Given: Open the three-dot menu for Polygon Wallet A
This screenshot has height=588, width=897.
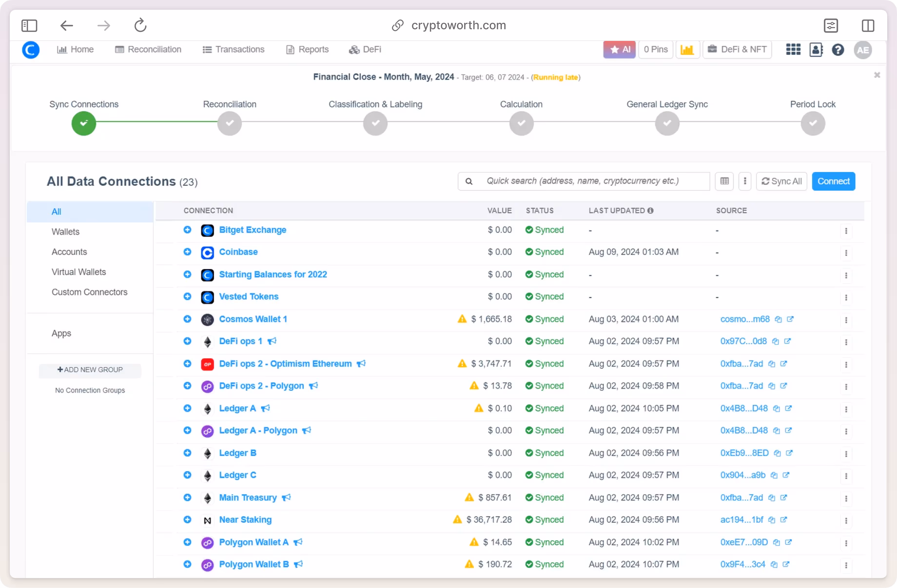Looking at the screenshot, I should 846,543.
